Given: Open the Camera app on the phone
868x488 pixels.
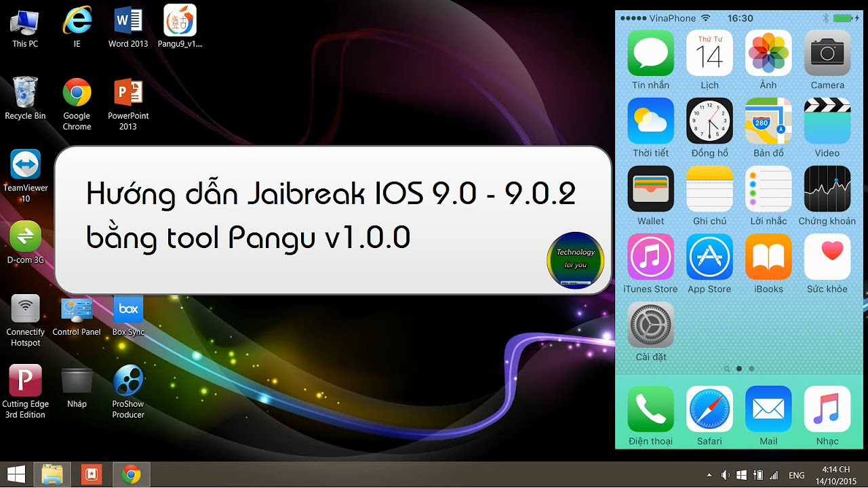Looking at the screenshot, I should 827,53.
